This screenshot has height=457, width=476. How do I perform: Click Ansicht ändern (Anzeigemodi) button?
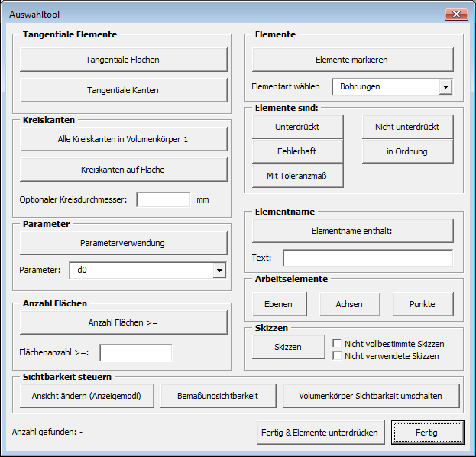click(87, 396)
